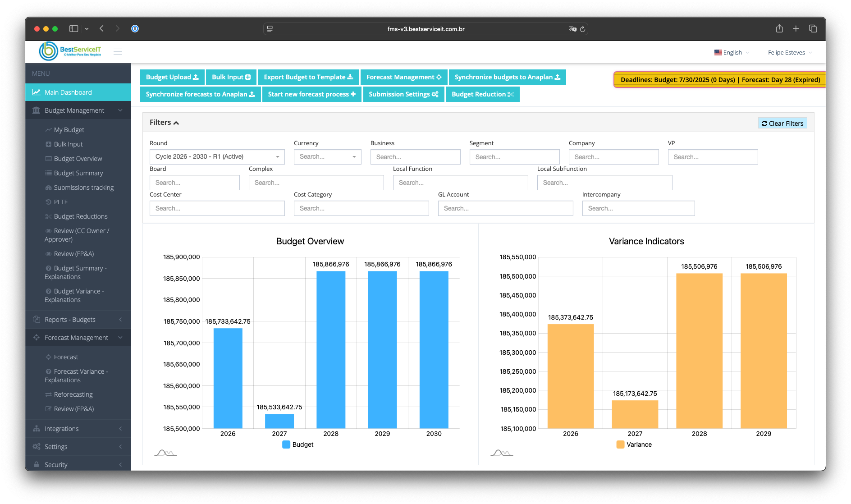Click the Cost Center search field
The width and height of the screenshot is (851, 504).
coord(217,208)
